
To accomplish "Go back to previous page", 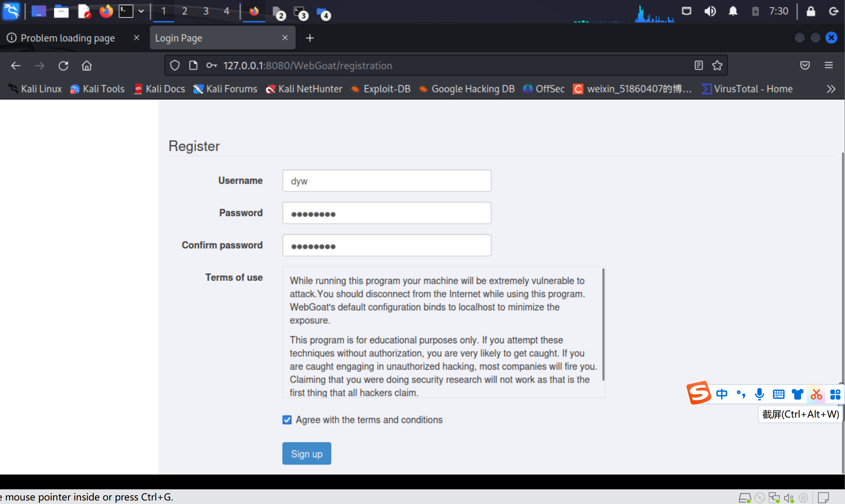I will point(16,66).
